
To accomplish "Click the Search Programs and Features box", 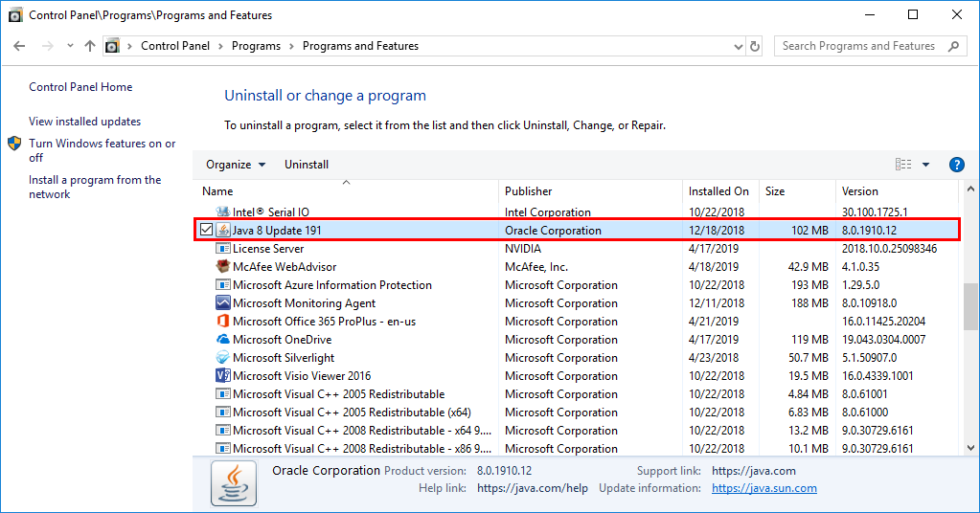I will point(858,46).
